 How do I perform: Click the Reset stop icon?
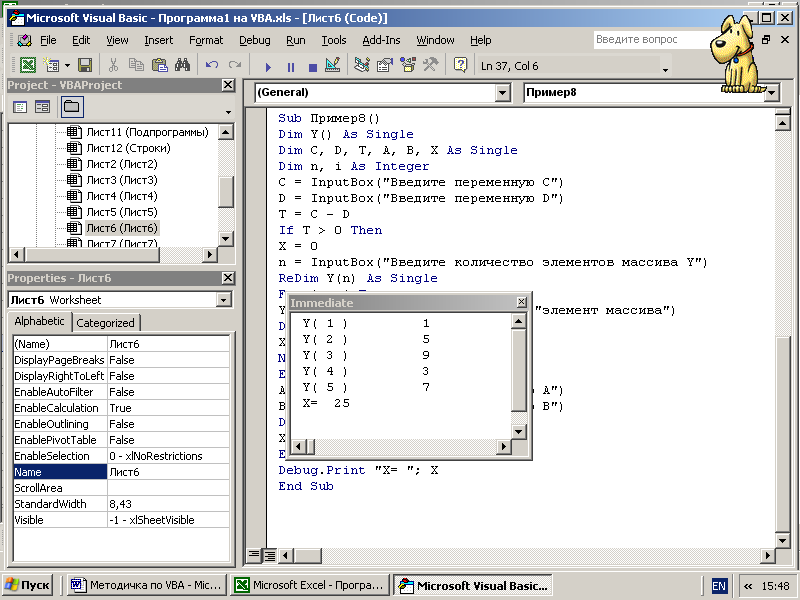[x=313, y=66]
